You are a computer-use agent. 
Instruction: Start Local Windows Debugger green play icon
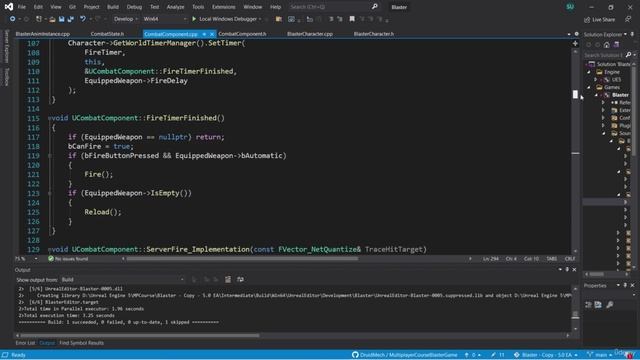tap(194, 19)
